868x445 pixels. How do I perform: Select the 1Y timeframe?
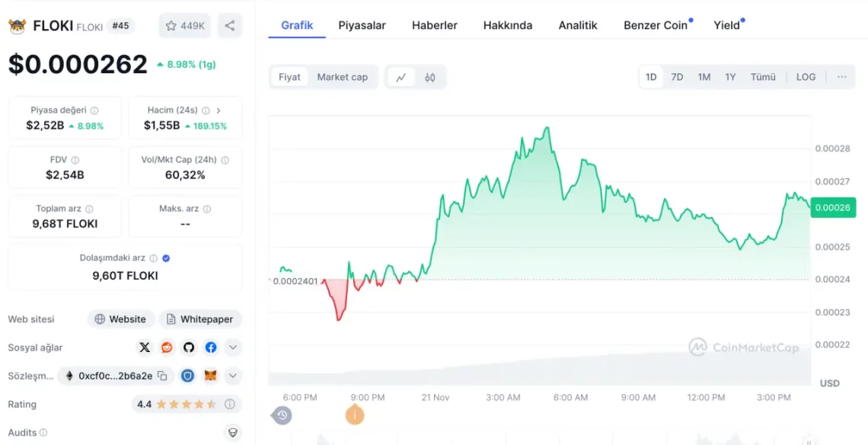click(729, 76)
